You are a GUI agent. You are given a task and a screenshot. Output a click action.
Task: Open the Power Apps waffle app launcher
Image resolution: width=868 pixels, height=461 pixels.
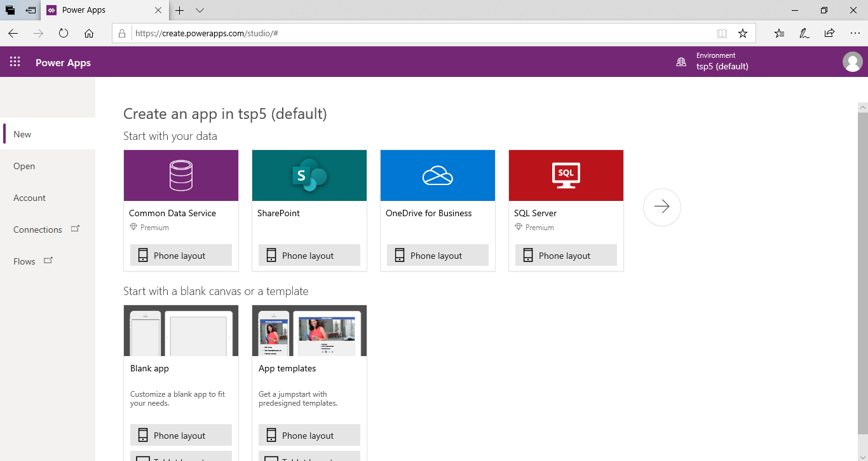[15, 62]
